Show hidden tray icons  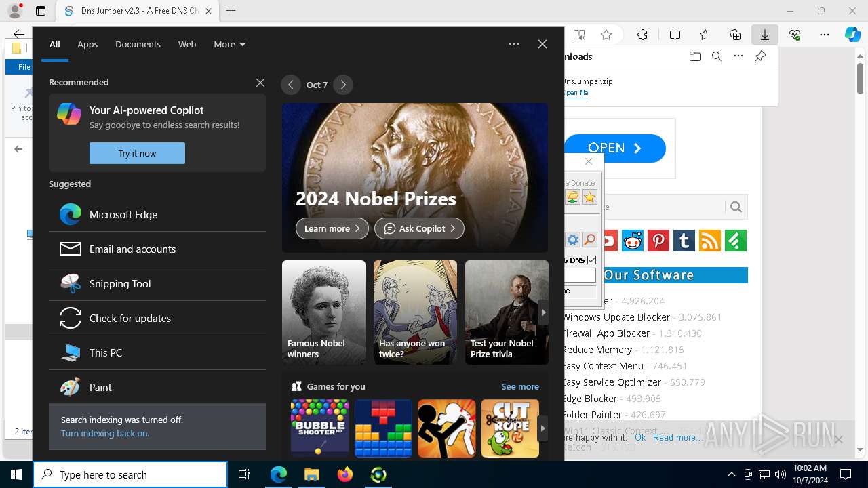click(x=731, y=474)
